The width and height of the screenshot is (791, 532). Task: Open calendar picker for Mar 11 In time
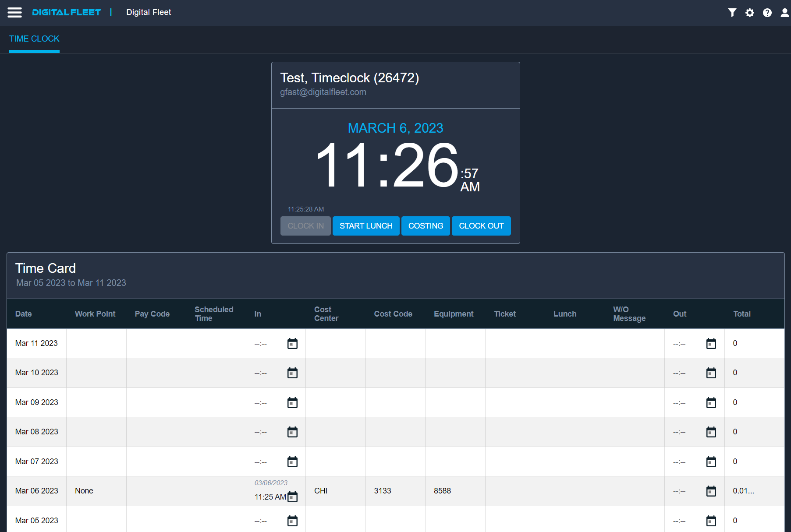[x=292, y=343]
